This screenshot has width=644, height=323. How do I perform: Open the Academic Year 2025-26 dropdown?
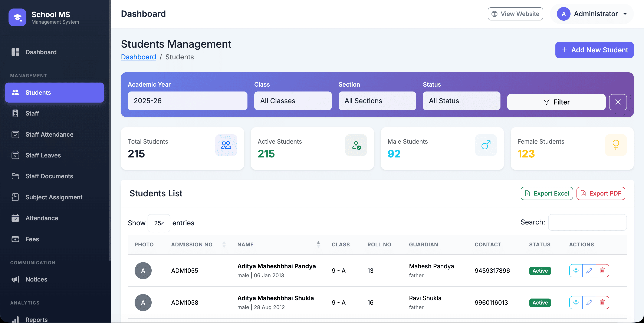tap(187, 101)
